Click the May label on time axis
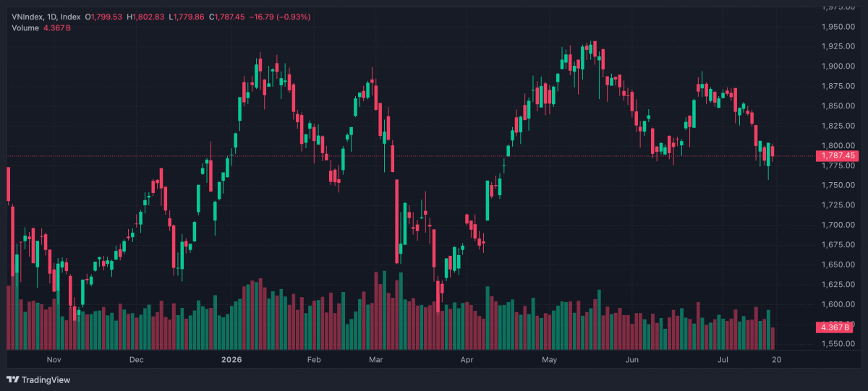868x391 pixels. coord(550,359)
